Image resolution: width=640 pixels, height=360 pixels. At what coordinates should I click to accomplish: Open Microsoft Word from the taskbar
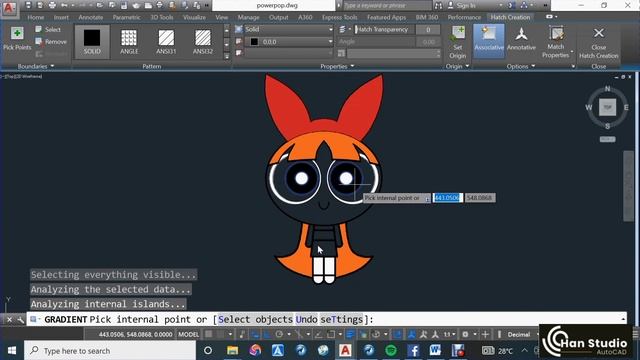(x=435, y=350)
